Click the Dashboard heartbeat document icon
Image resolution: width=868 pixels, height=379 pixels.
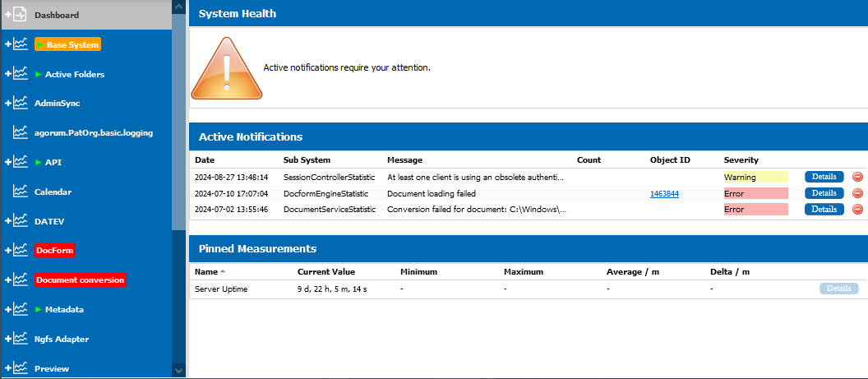tap(20, 15)
